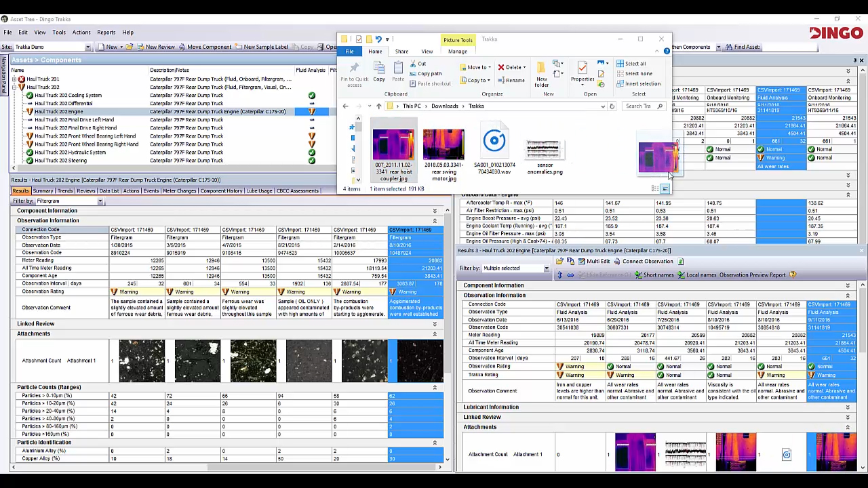Click the Assets tree horizontal scrollbar
868x488 pixels.
[x=170, y=168]
